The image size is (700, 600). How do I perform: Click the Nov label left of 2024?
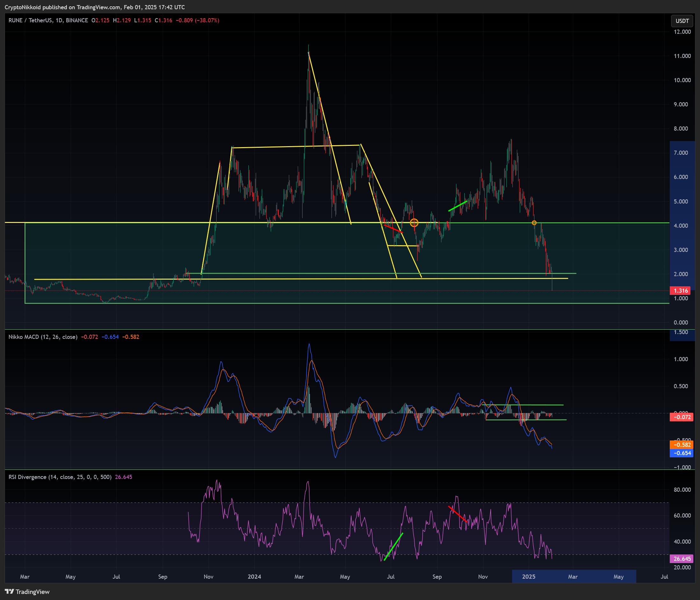click(x=209, y=577)
